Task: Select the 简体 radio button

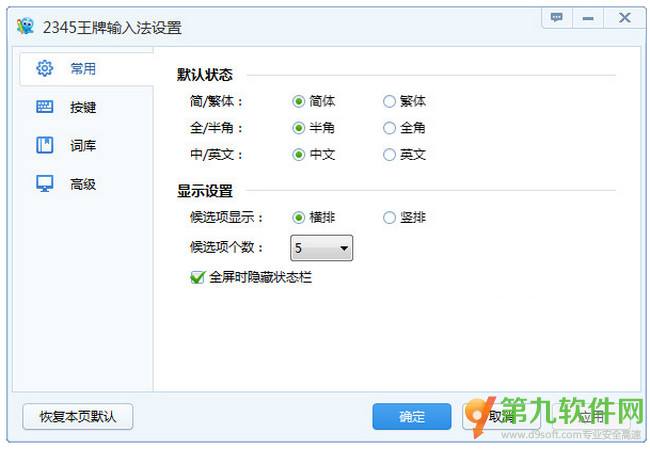Action: (x=298, y=101)
